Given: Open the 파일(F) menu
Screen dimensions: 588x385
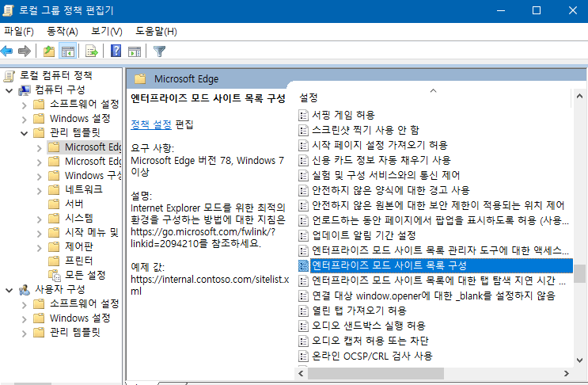Looking at the screenshot, I should click(x=19, y=32).
